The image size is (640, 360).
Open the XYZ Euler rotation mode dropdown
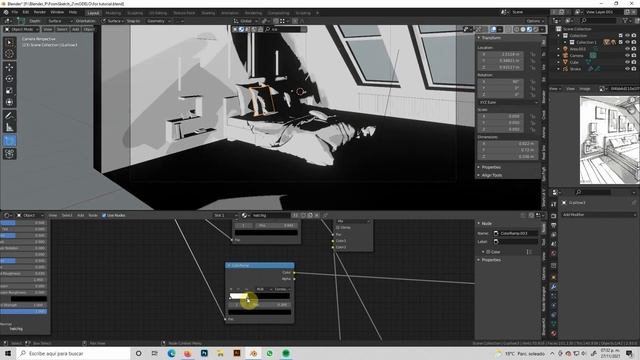[x=508, y=102]
